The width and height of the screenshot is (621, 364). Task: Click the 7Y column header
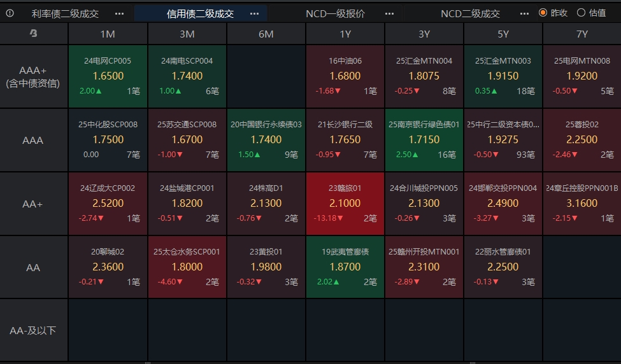(582, 34)
